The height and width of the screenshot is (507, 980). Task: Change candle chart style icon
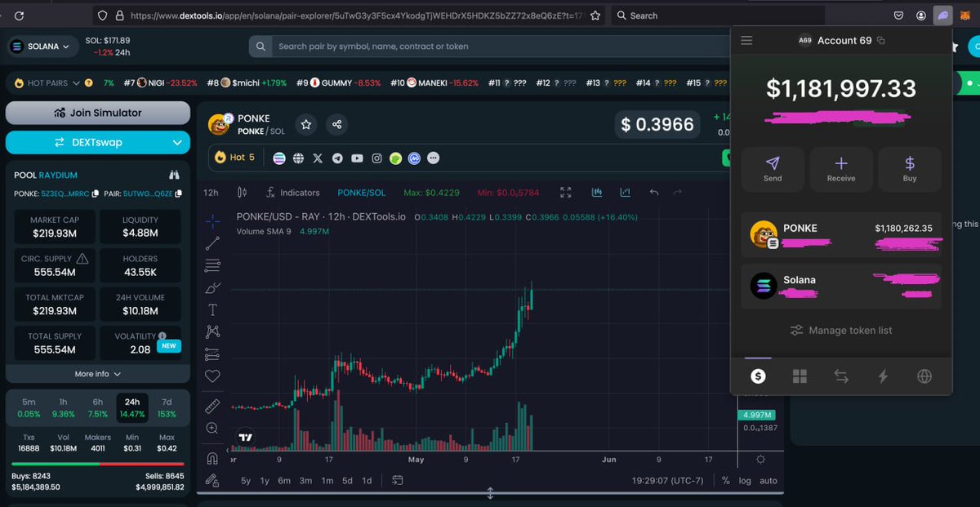242,193
